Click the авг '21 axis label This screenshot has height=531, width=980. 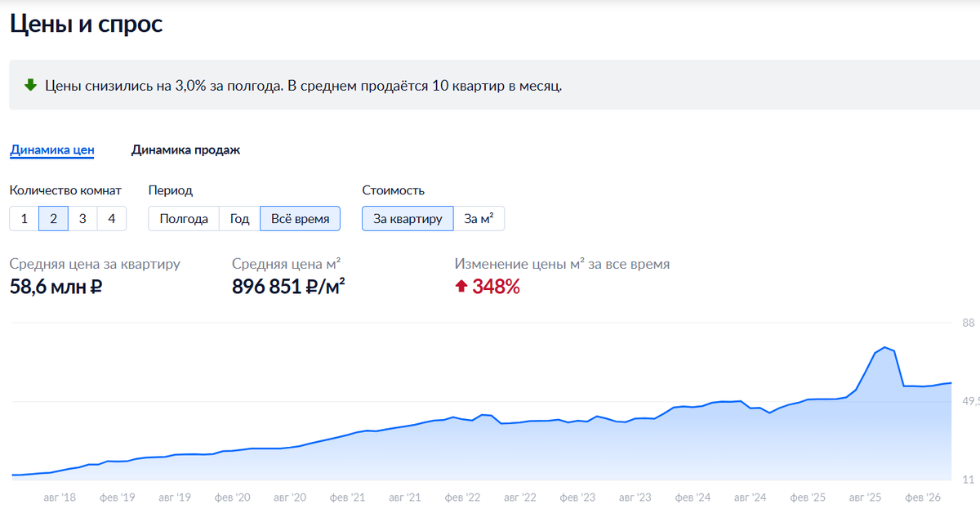coord(405,497)
